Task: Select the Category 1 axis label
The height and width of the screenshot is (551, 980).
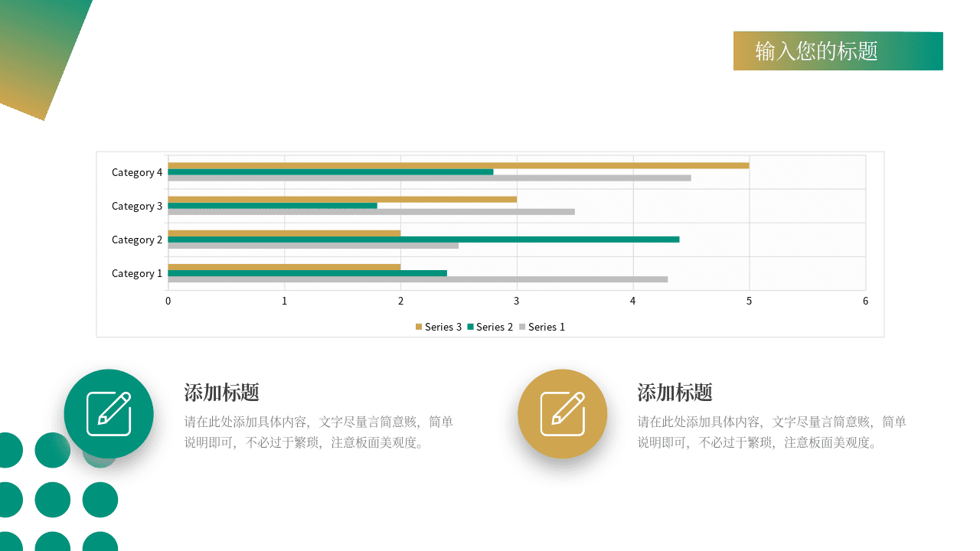Action: 137,273
